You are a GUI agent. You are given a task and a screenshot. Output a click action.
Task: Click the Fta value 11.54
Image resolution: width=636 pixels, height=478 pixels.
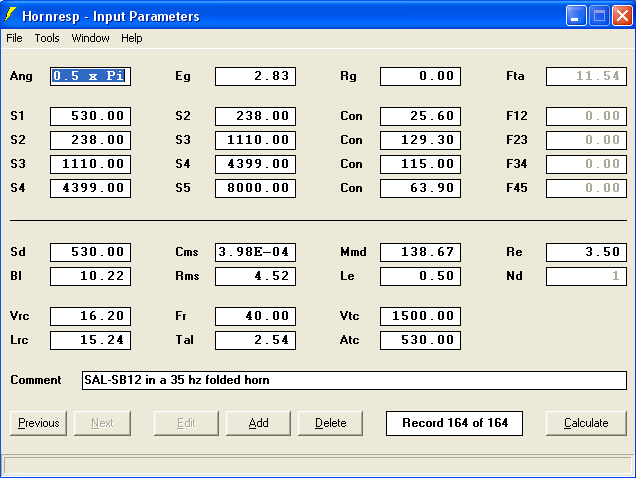tap(587, 76)
